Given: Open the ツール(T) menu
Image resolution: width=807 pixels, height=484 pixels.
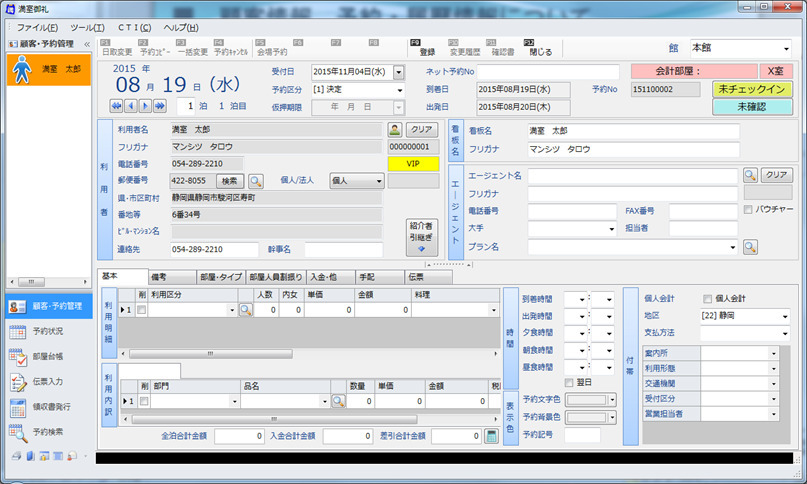Looking at the screenshot, I should 87,28.
